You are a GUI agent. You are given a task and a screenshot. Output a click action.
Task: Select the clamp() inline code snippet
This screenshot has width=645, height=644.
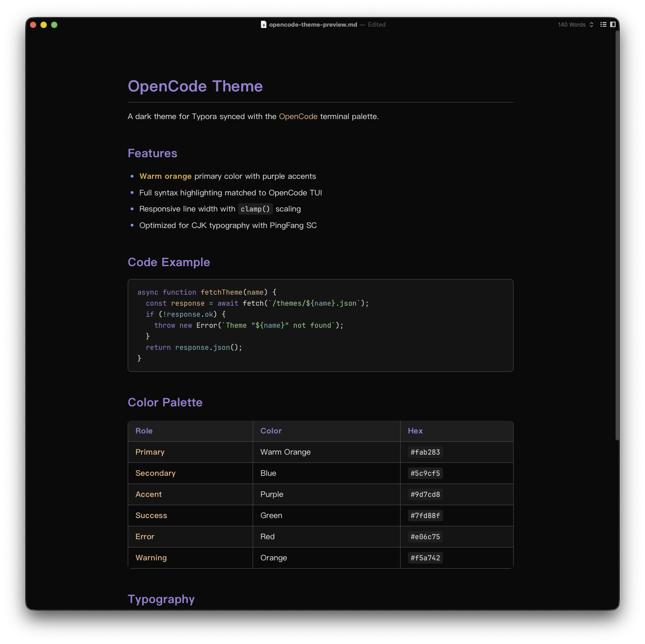point(255,209)
